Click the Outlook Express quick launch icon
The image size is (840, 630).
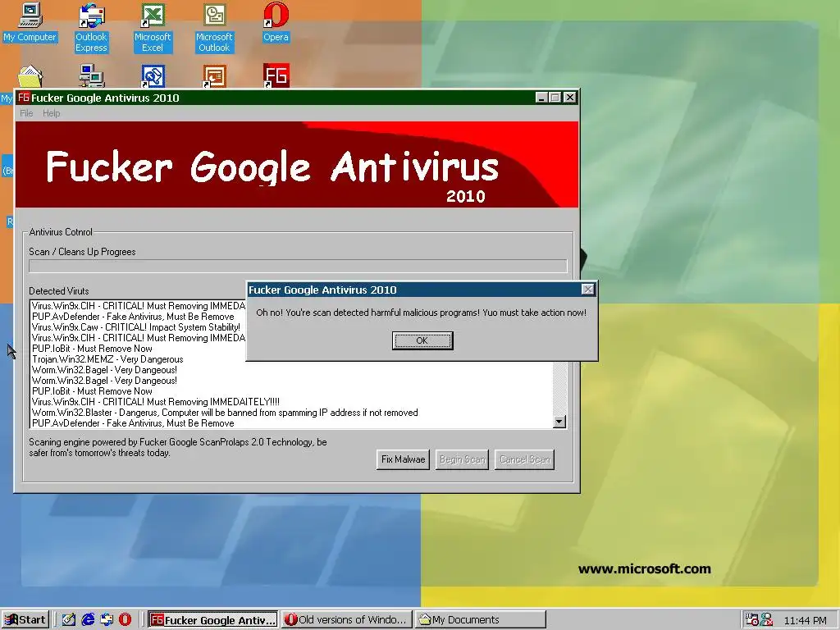[x=107, y=620]
